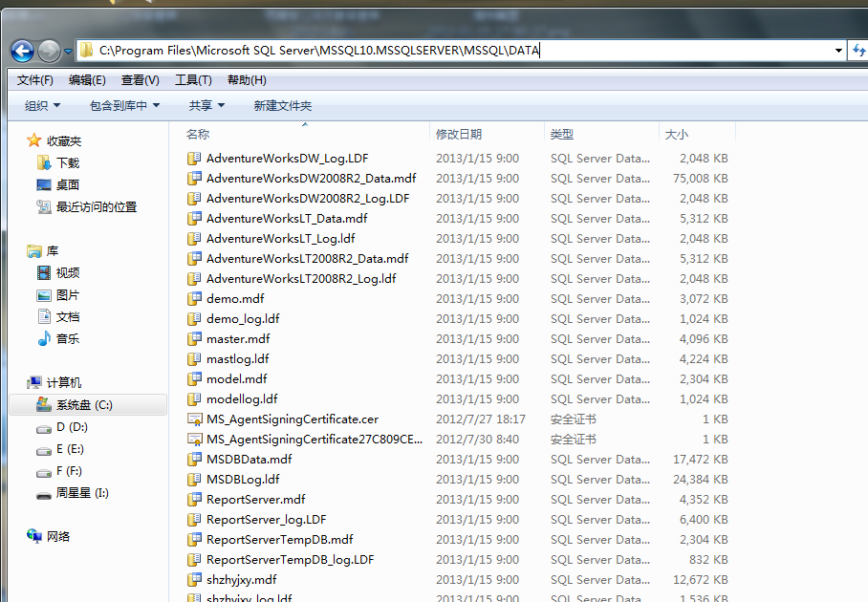Click the address bar path field
The height and width of the screenshot is (602, 868).
(461, 51)
